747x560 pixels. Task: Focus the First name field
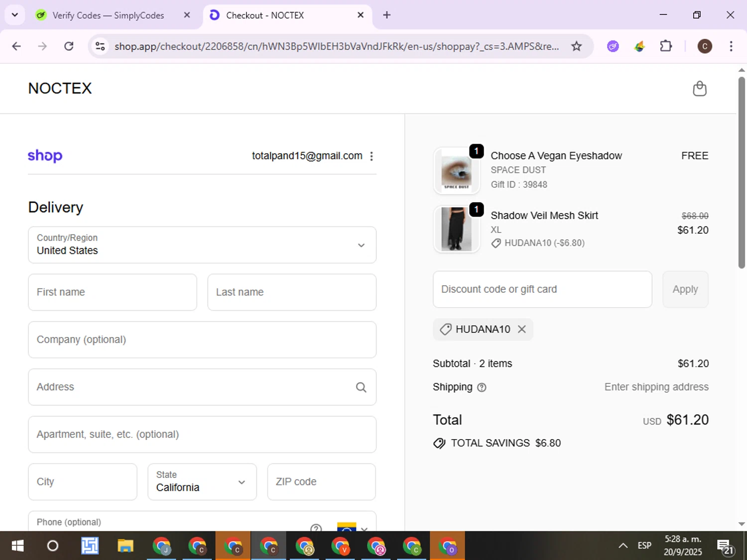(x=113, y=292)
